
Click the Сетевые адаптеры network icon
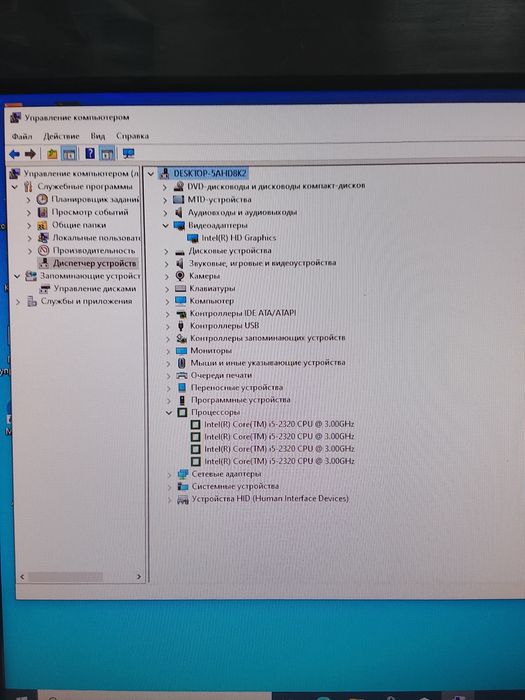[183, 474]
